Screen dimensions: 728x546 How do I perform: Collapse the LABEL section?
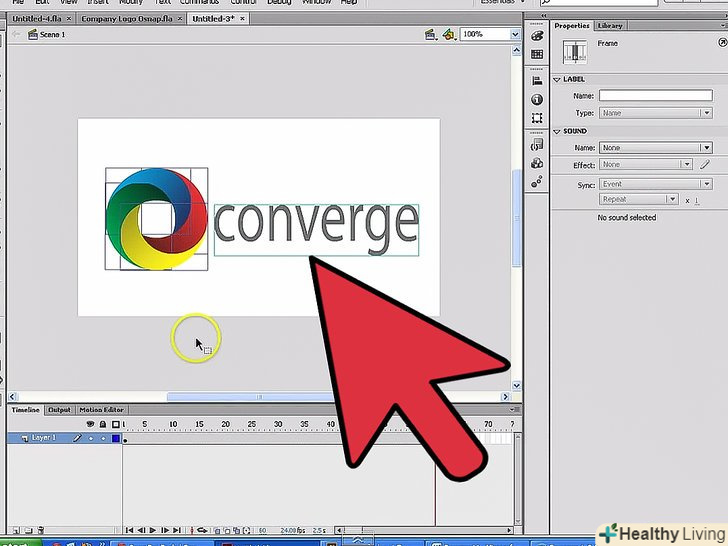point(557,79)
